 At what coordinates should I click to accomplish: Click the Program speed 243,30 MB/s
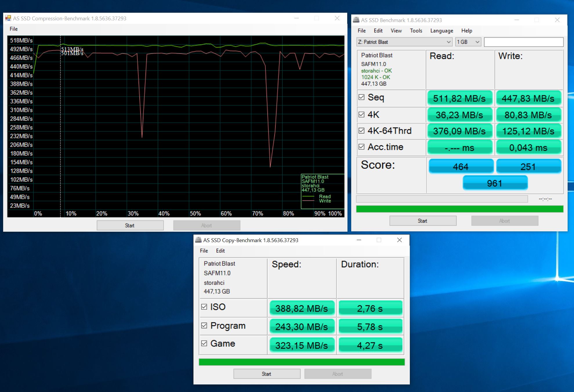click(x=302, y=326)
